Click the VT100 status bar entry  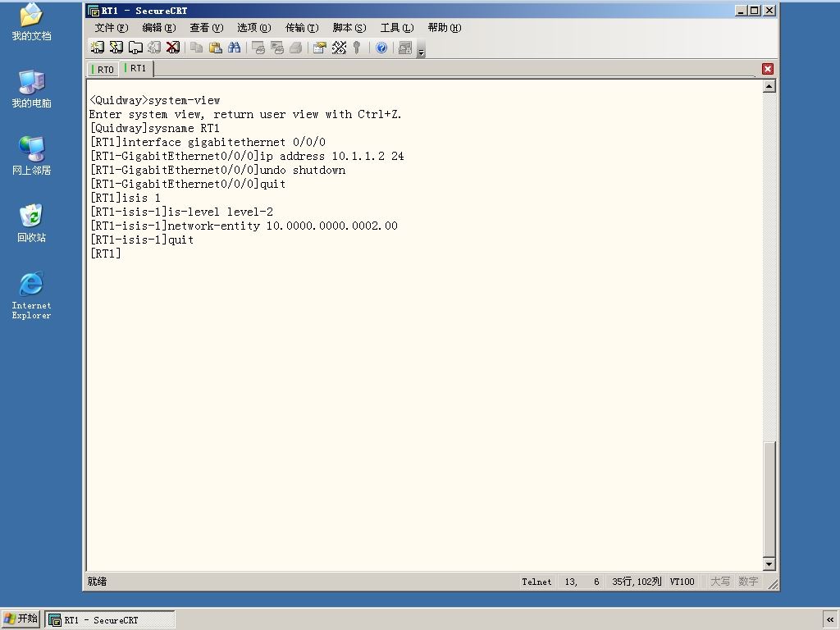[x=682, y=582]
